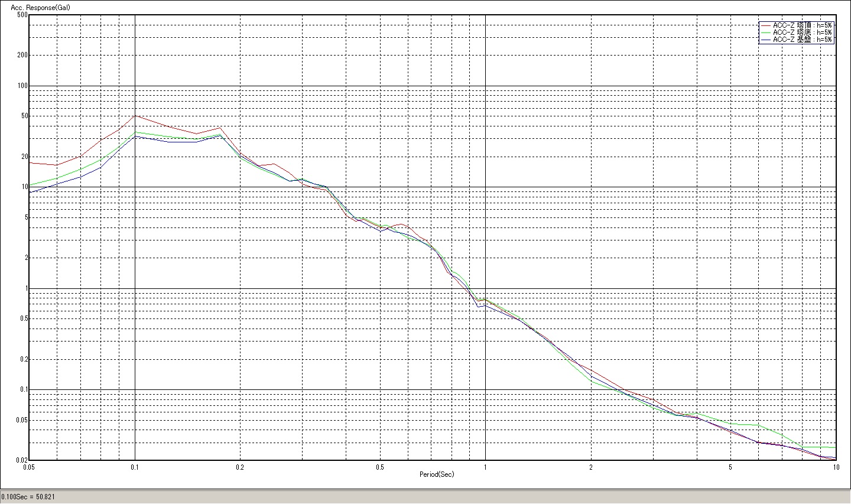
Task: Click the 100 label on the vertical axis
Action: click(21, 86)
